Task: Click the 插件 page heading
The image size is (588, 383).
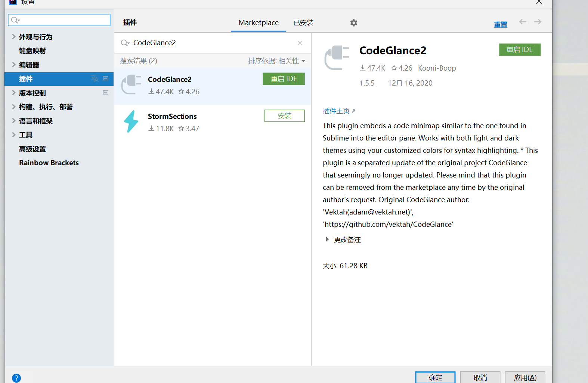Action: [130, 22]
